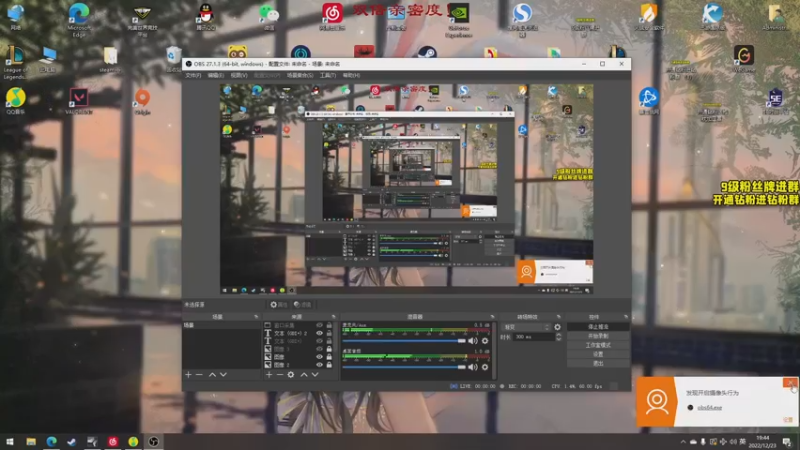Pop out the Controls dock panel
This screenshot has height=450, width=800.
[626, 317]
